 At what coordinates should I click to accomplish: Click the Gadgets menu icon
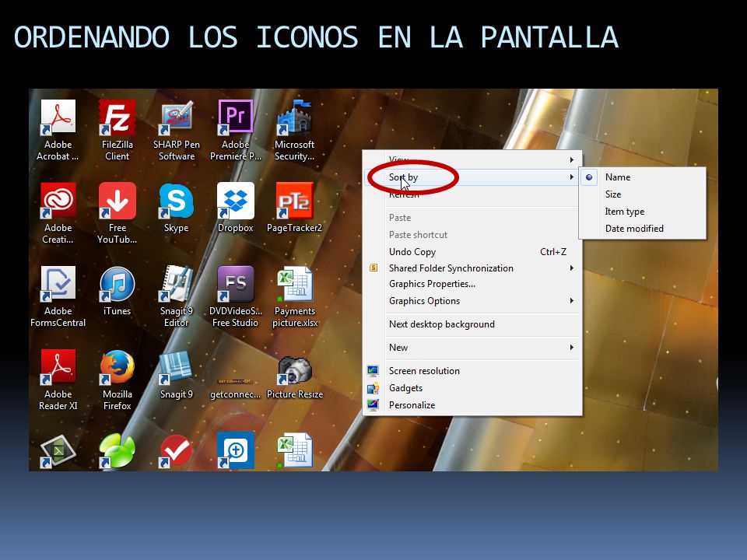[x=373, y=388]
